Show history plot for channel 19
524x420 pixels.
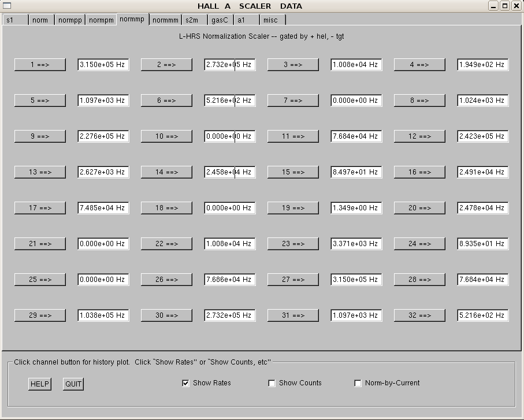(293, 208)
